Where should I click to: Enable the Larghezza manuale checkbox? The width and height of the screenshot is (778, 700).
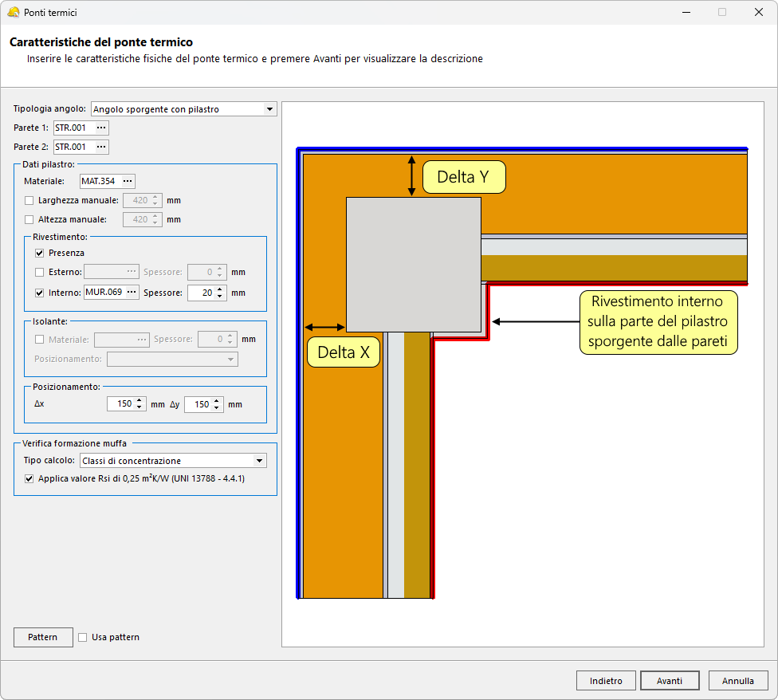[x=29, y=200]
